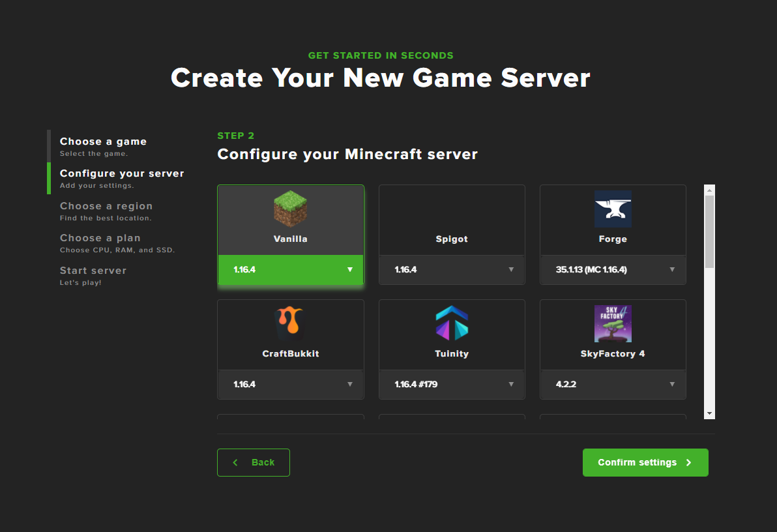Click the SkyFactory 4 label text
The width and height of the screenshot is (777, 532).
tap(613, 353)
